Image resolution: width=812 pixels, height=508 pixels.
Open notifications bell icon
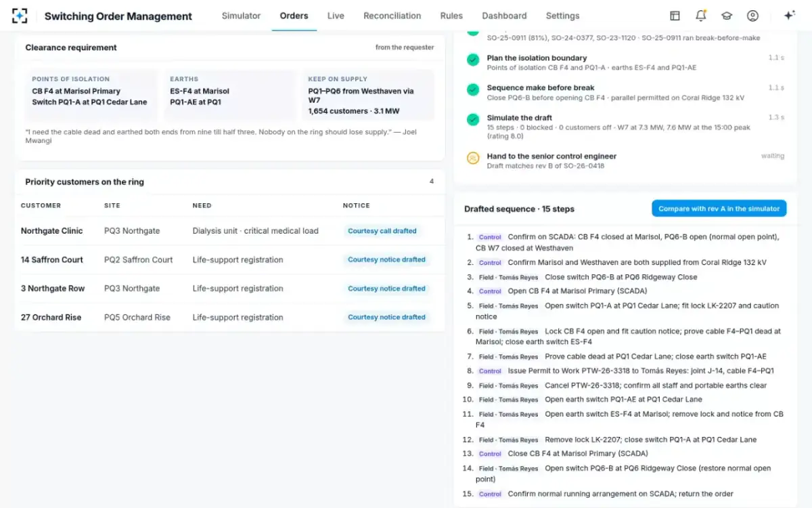click(x=700, y=16)
